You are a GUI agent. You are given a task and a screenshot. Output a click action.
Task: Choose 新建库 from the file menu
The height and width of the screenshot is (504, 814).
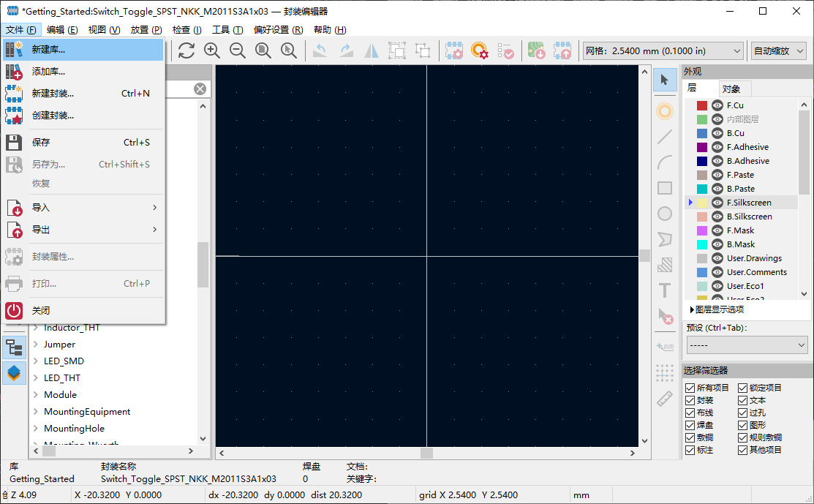point(83,49)
